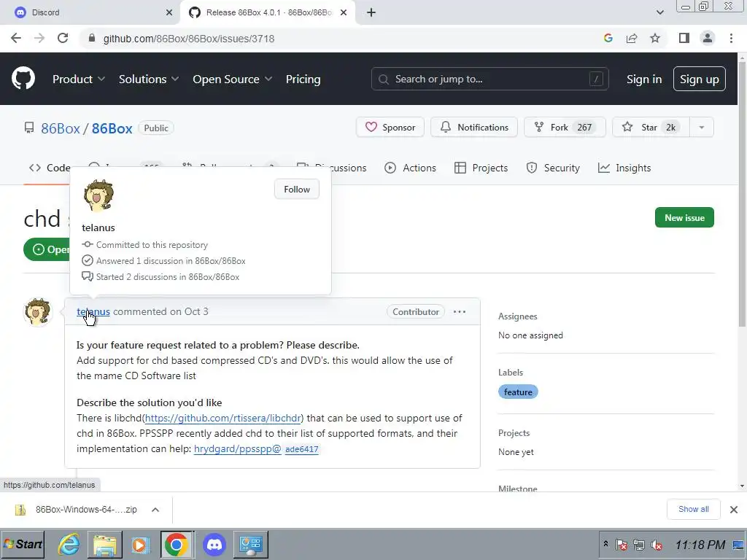Screen dimensions: 747x560
Task: Click the Sponsor heart button
Action: 390,127
